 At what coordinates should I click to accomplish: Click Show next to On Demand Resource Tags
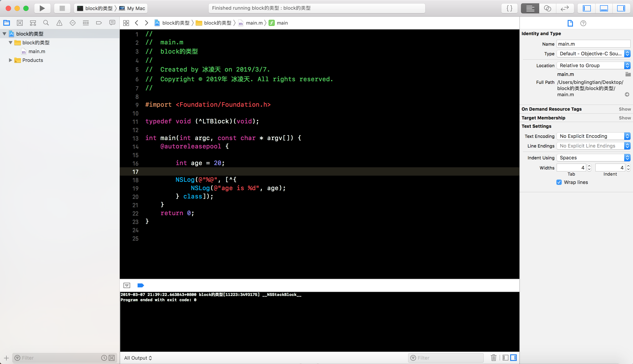tap(625, 109)
